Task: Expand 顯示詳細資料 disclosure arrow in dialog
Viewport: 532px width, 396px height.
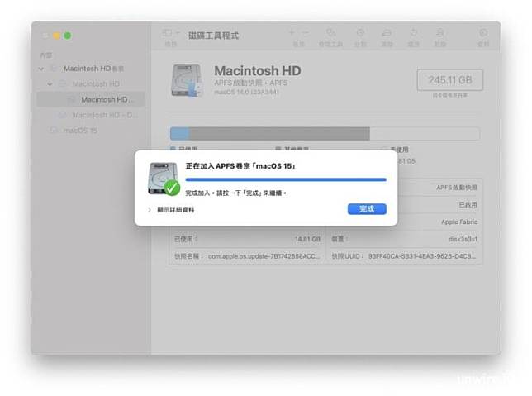Action: pos(150,209)
